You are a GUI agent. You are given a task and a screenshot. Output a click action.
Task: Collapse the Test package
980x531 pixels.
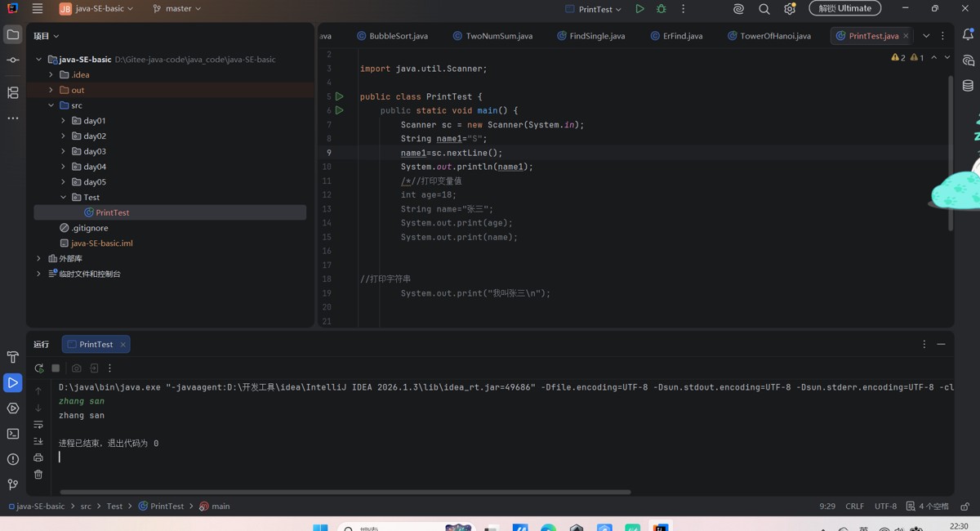click(x=63, y=197)
